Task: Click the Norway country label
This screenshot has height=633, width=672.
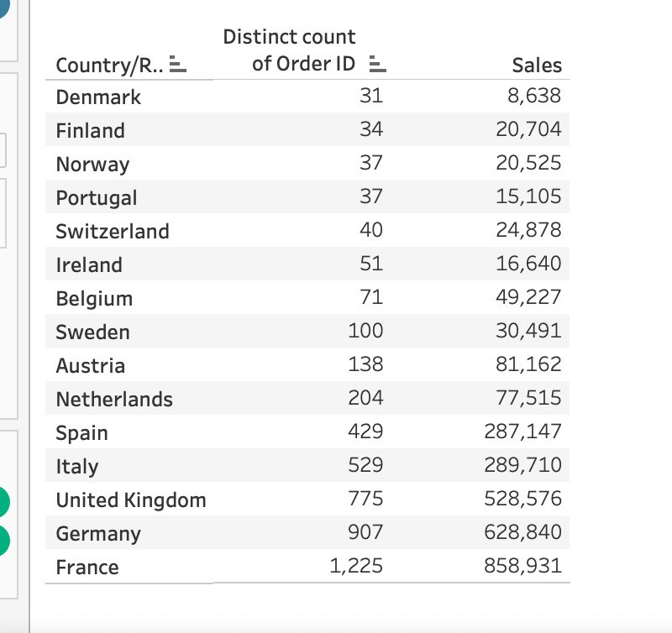Action: tap(92, 165)
